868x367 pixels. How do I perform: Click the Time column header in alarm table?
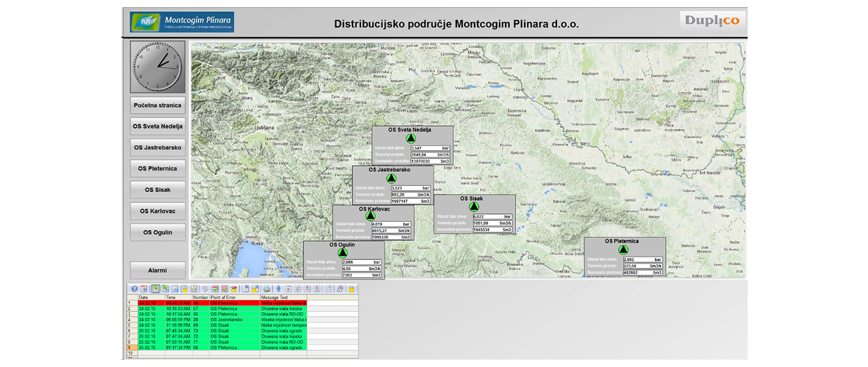pos(178,297)
